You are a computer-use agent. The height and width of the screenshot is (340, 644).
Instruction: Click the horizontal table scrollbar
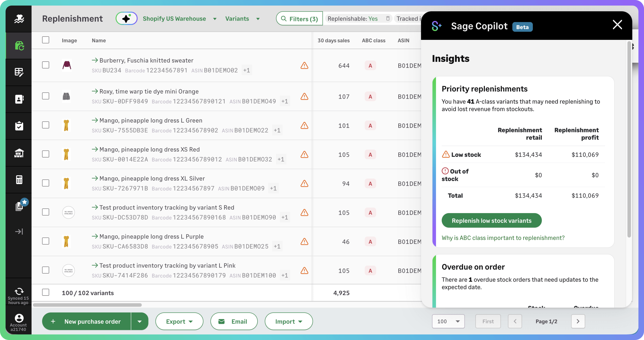(87, 305)
